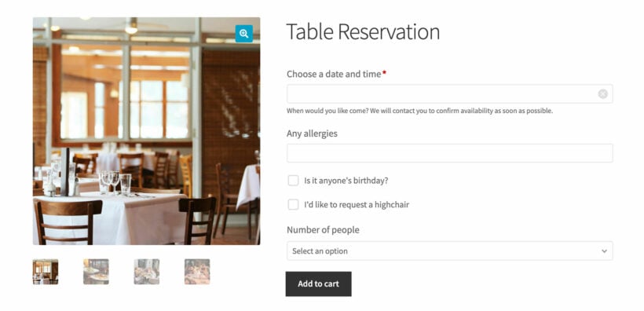Open the Number of people dropdown
Screen dimensions: 644x311
pyautogui.click(x=450, y=251)
